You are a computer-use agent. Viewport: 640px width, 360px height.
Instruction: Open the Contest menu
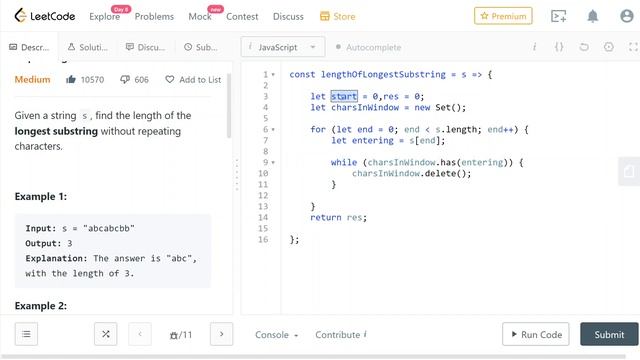pos(242,16)
